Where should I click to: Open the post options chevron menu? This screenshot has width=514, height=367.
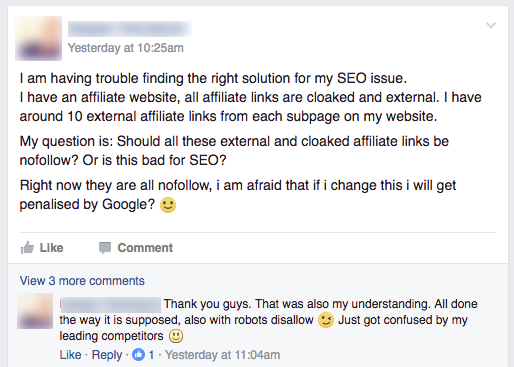(x=491, y=25)
